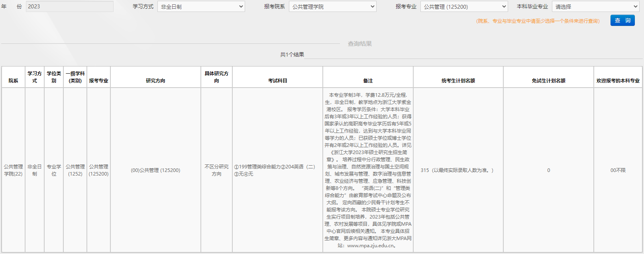Expand the 本科毕业专业 dropdown showing 请选择
This screenshot has height=254, width=644.
595,6
